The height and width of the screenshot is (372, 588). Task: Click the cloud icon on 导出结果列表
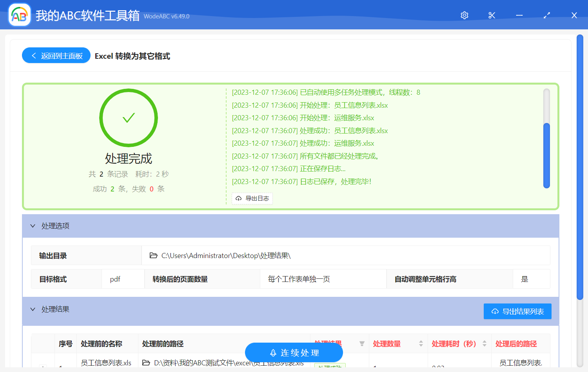coord(494,311)
